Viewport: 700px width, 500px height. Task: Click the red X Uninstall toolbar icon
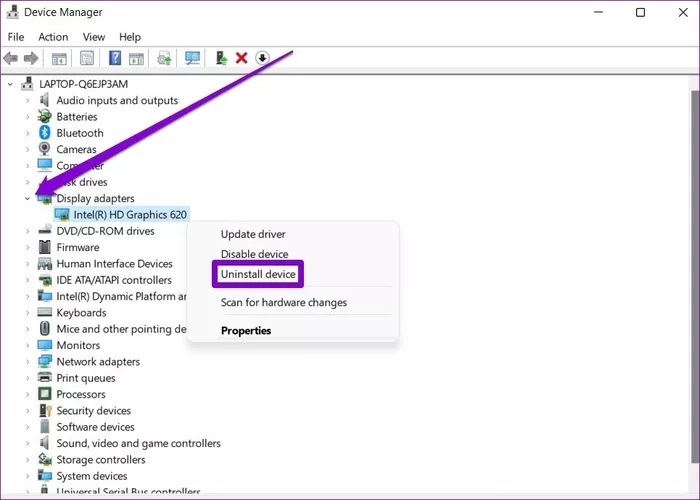(x=242, y=58)
